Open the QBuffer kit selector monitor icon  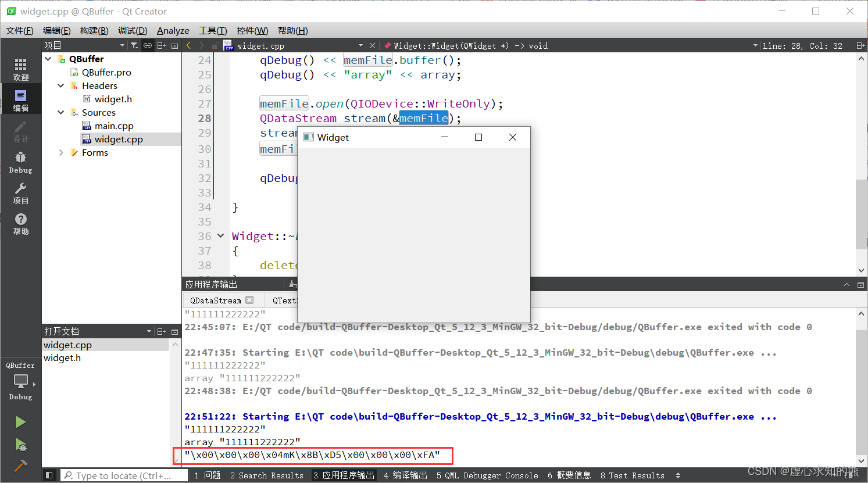[x=20, y=381]
